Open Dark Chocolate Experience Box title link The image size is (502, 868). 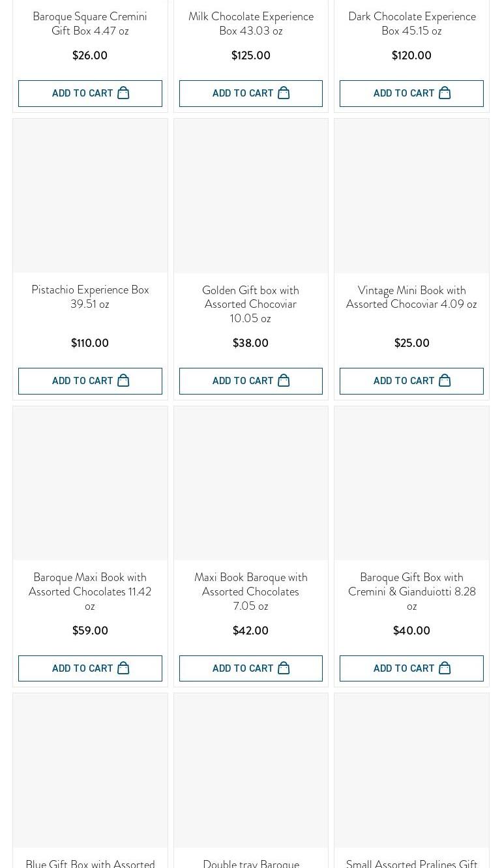tap(411, 23)
